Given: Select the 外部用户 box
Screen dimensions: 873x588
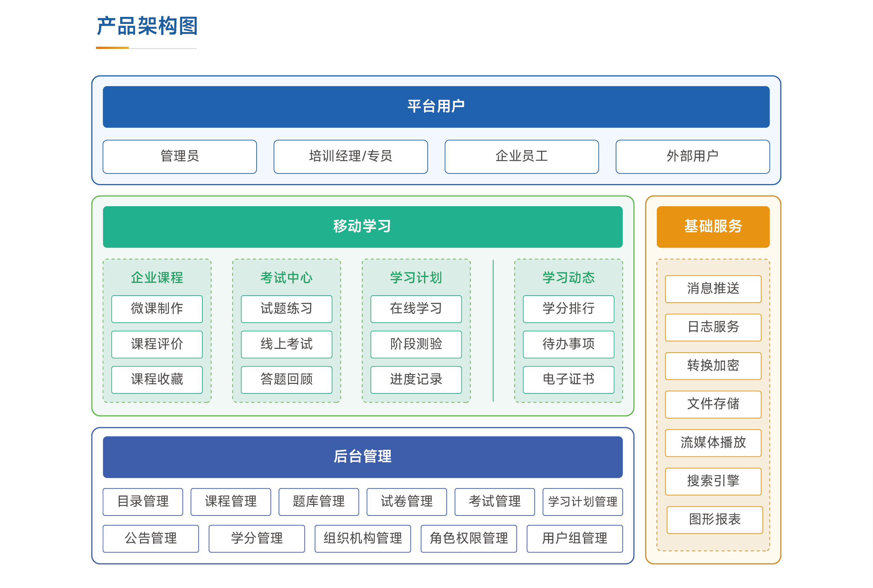Looking at the screenshot, I should (x=692, y=156).
